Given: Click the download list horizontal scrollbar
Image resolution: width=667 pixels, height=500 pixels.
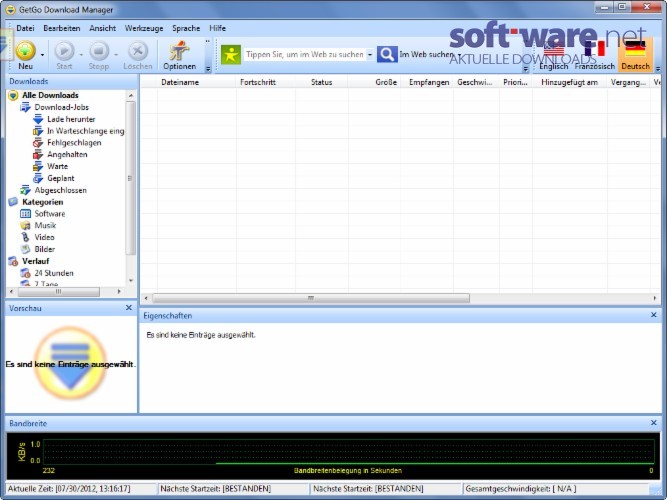Looking at the screenshot, I should point(311,298).
